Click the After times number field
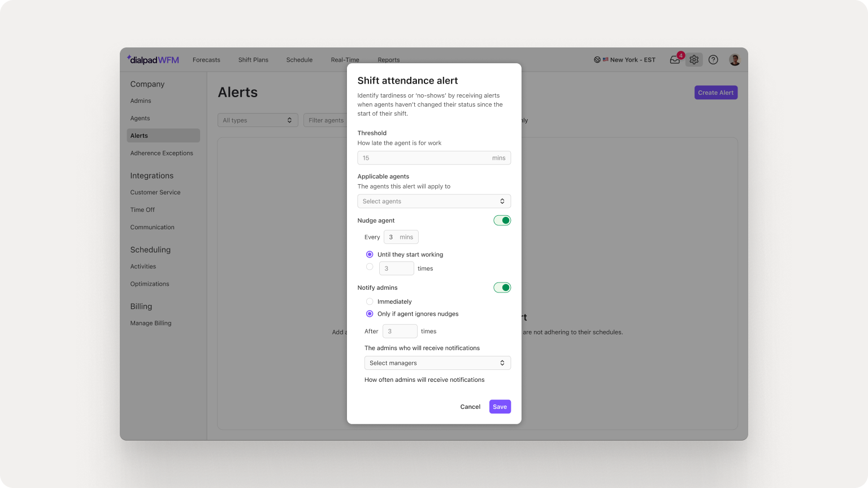 400,331
